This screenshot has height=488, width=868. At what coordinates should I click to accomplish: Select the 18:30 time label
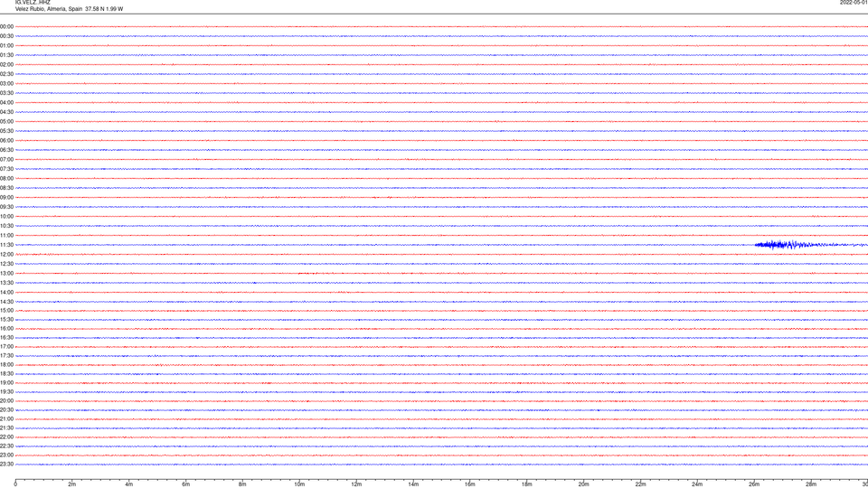pos(6,373)
